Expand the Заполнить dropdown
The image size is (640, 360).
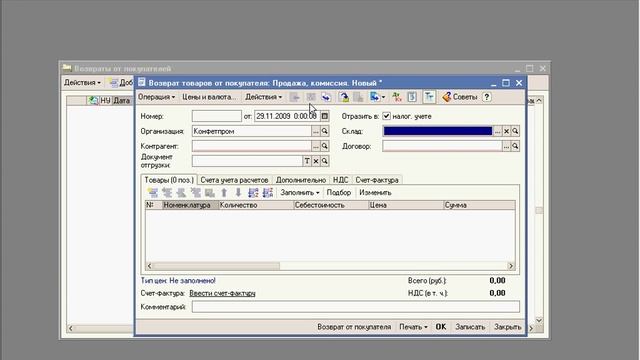tap(300, 193)
